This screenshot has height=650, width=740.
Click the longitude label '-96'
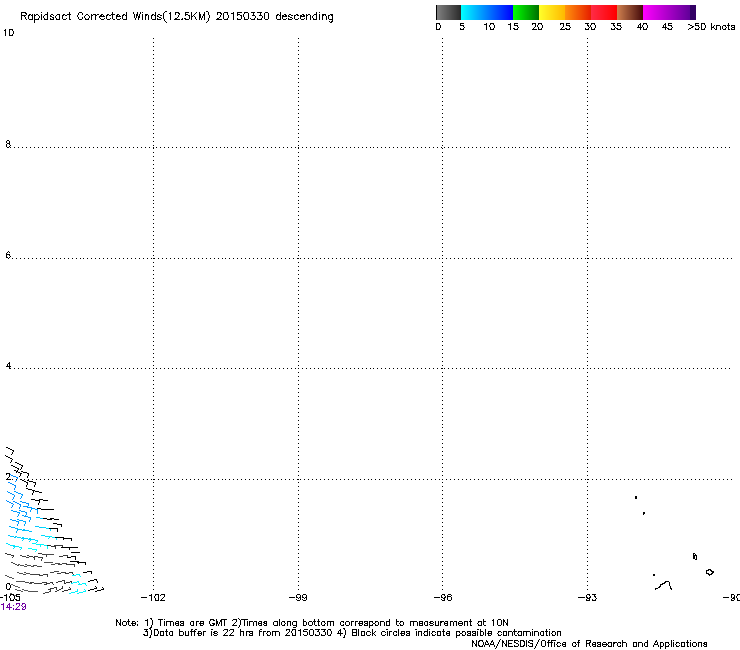(x=443, y=598)
